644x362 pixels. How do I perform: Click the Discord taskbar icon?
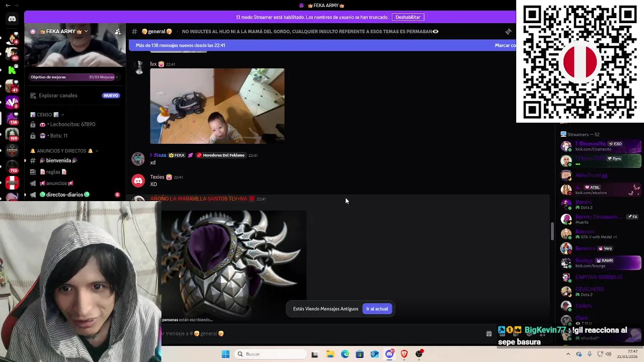click(389, 354)
